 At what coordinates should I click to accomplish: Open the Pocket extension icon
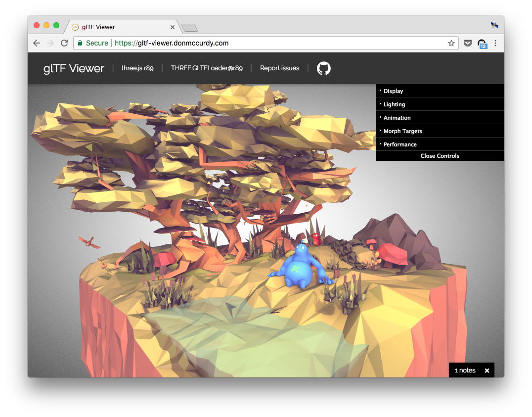[x=468, y=43]
